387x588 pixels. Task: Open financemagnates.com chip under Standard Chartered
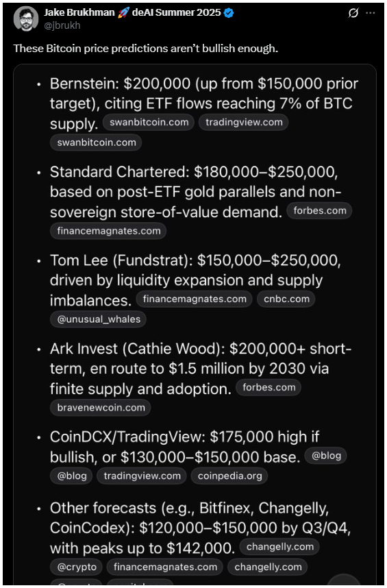[x=108, y=231]
